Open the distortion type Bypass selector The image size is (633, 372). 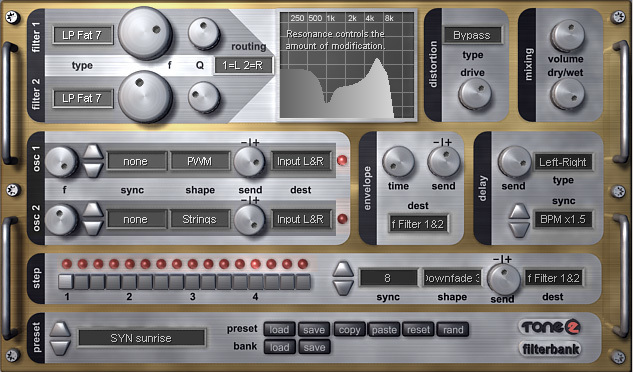coord(472,35)
